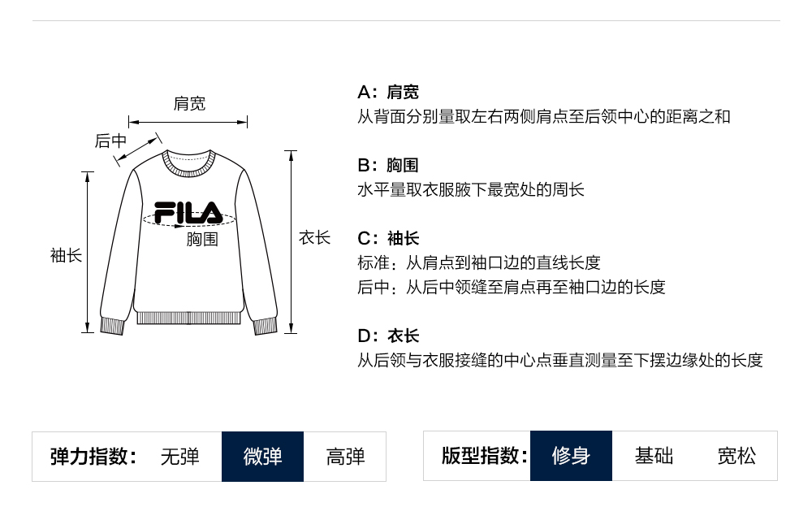Click the 肩宽 shoulder width arrow label
812x520 pixels.
[189, 103]
